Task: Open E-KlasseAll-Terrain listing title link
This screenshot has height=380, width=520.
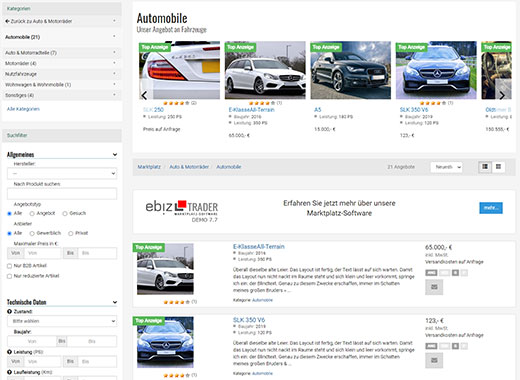Action: (x=259, y=247)
